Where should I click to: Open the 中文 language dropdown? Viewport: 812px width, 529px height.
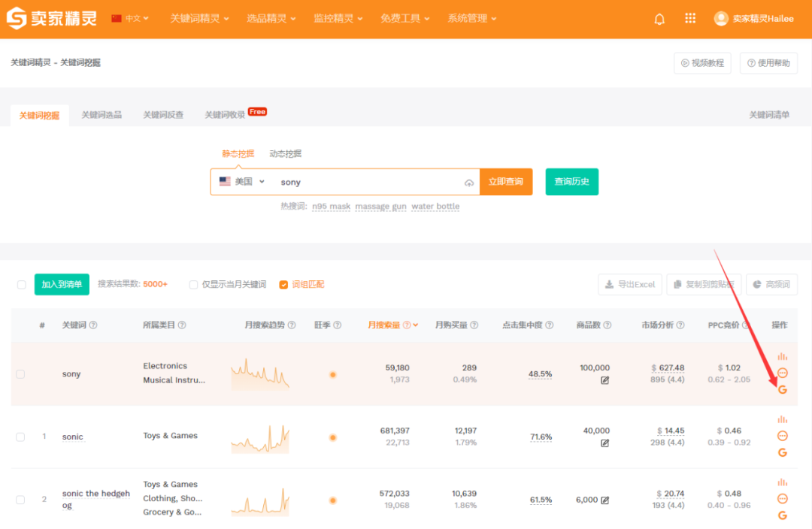130,19
